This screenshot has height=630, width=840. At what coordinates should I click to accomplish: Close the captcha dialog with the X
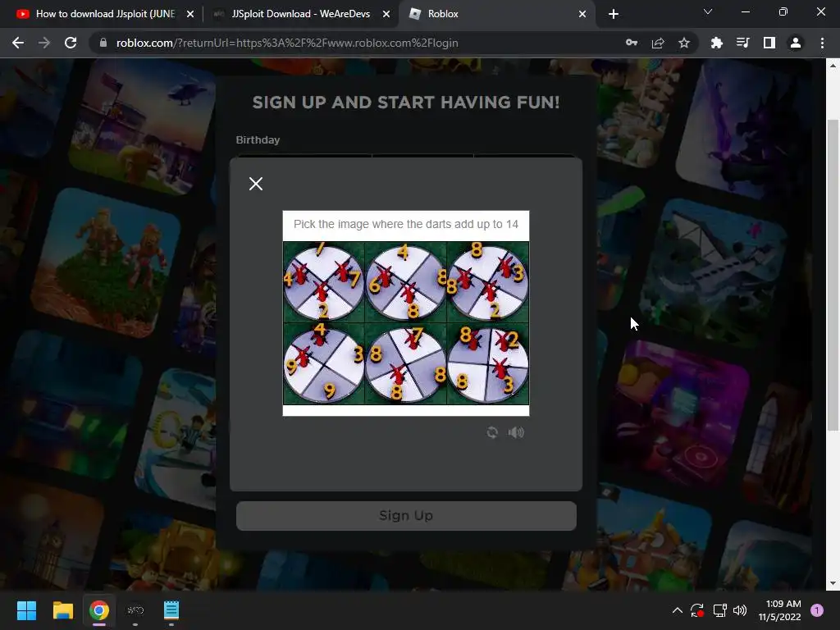point(256,184)
